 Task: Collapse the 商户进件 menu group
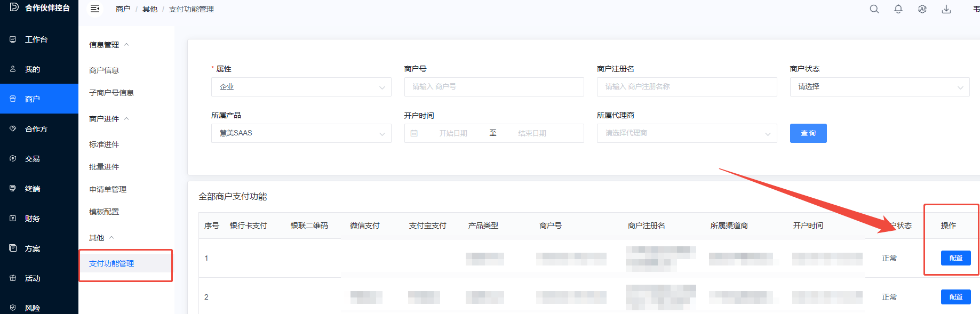(x=109, y=119)
